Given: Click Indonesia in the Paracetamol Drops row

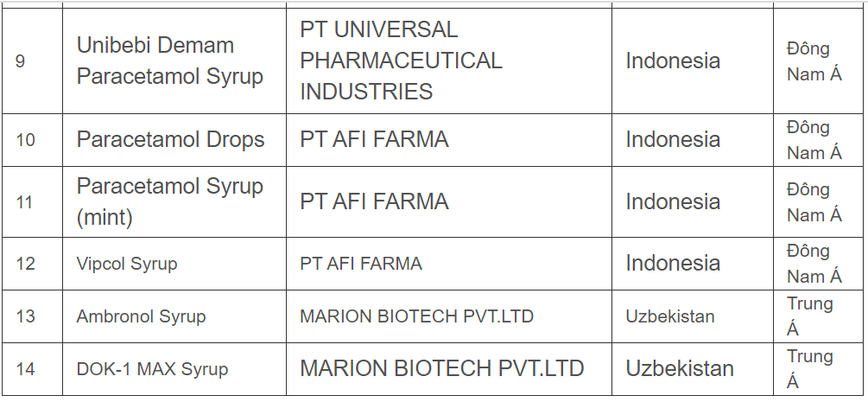Looking at the screenshot, I should coord(673,139).
